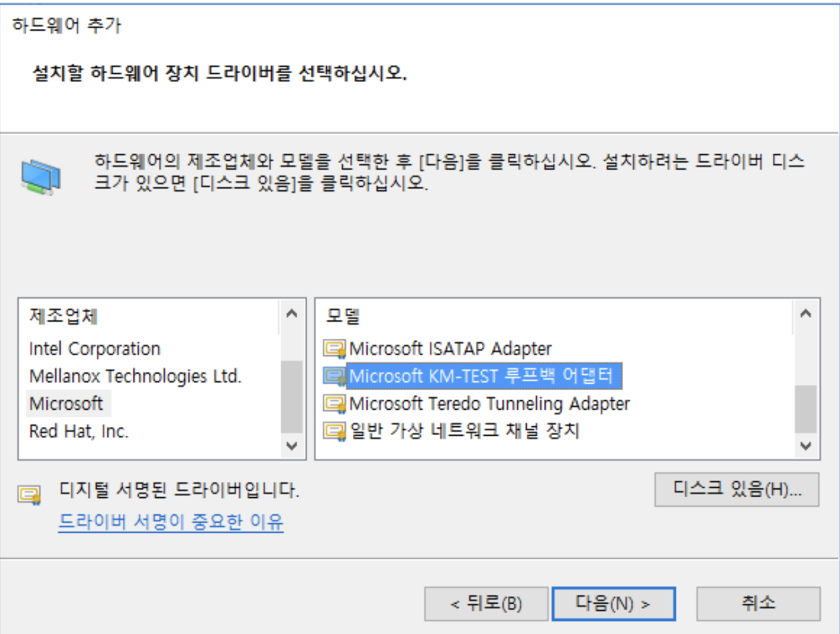Select Microsoft in the manufacturer list
840x634 pixels.
coord(67,403)
